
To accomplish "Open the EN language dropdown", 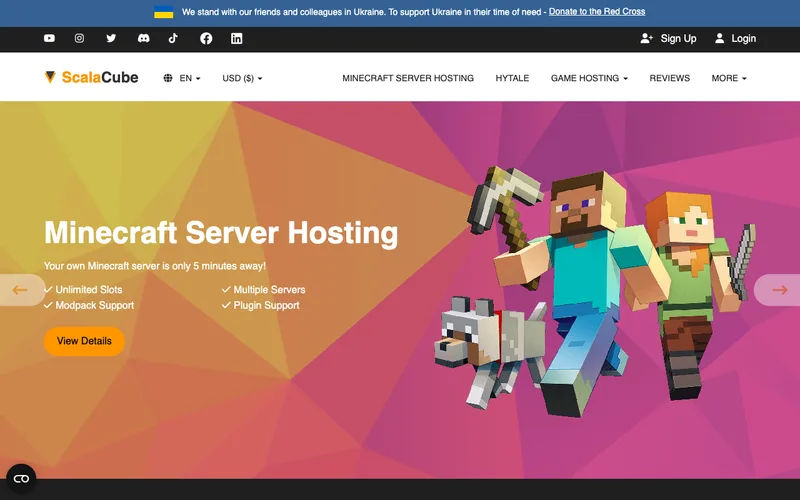I will (182, 78).
